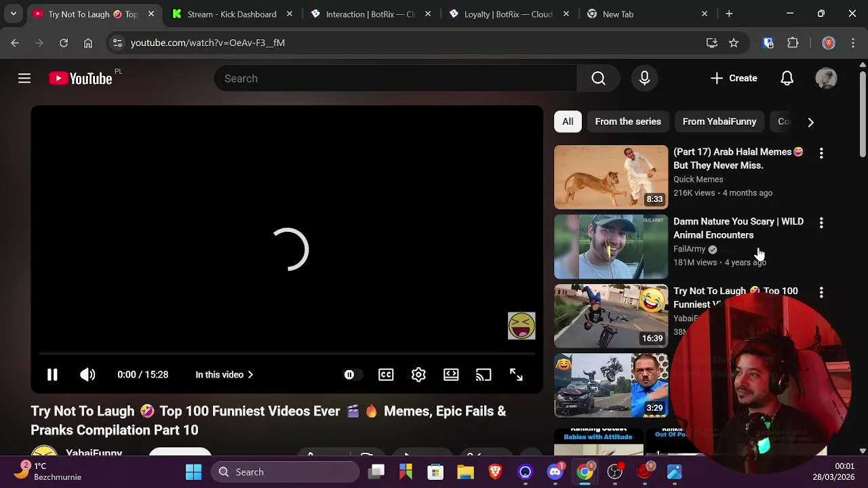
Task: Open the FailArmy channel link
Action: pos(690,249)
